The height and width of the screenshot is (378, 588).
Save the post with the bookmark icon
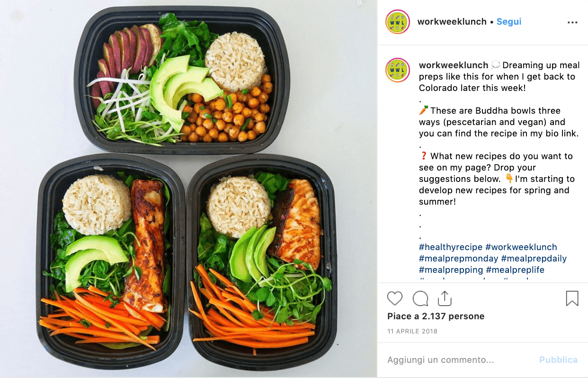point(572,298)
